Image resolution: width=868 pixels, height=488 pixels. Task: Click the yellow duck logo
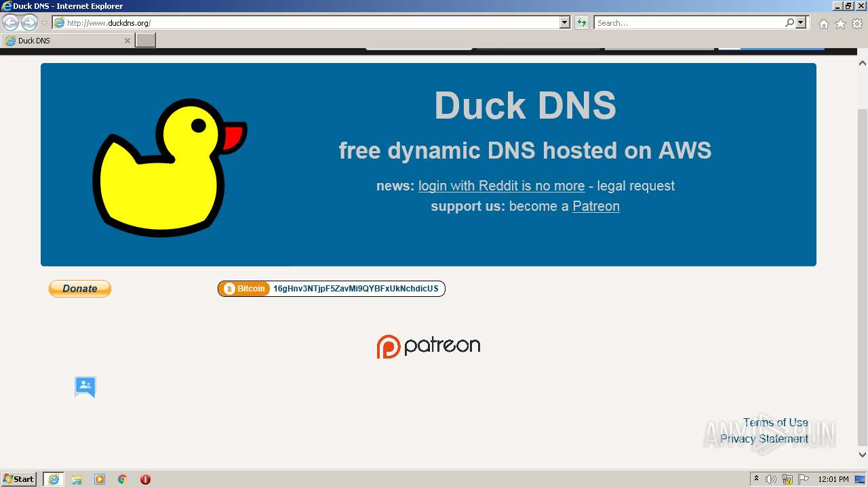click(170, 167)
